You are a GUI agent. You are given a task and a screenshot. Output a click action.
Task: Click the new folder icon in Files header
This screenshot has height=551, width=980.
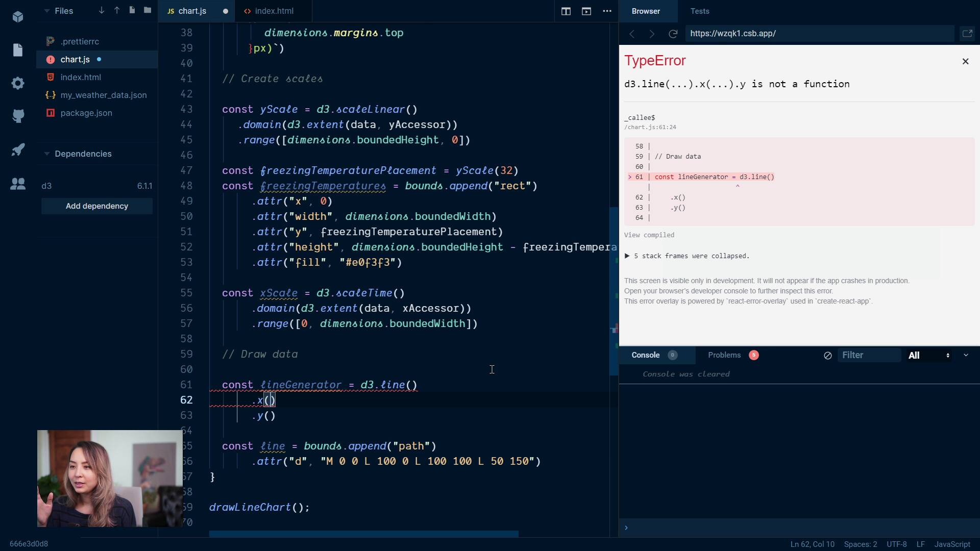(x=148, y=10)
